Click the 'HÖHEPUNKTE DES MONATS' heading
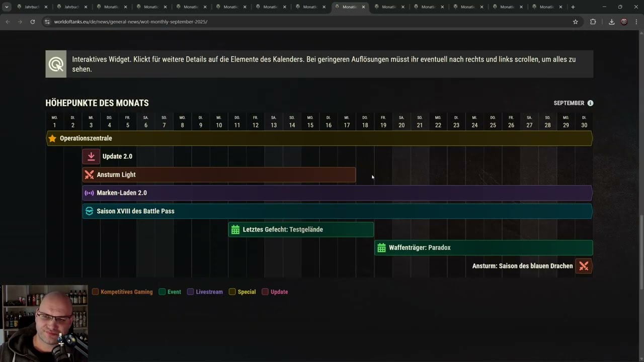 pyautogui.click(x=97, y=103)
